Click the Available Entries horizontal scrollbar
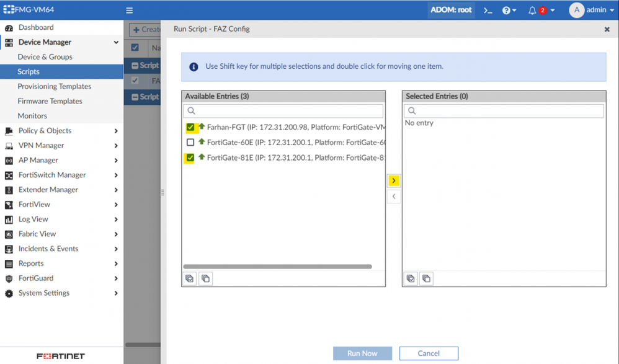 click(277, 267)
